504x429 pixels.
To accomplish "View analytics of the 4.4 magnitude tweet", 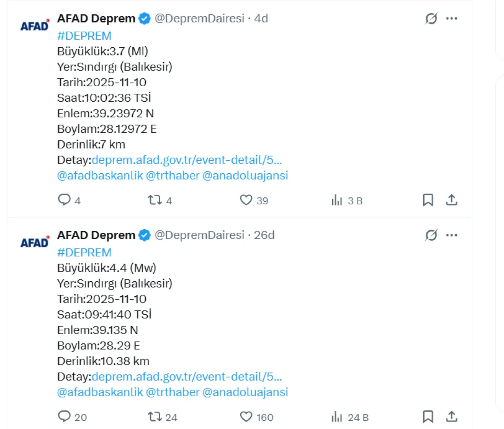I will coord(337,416).
